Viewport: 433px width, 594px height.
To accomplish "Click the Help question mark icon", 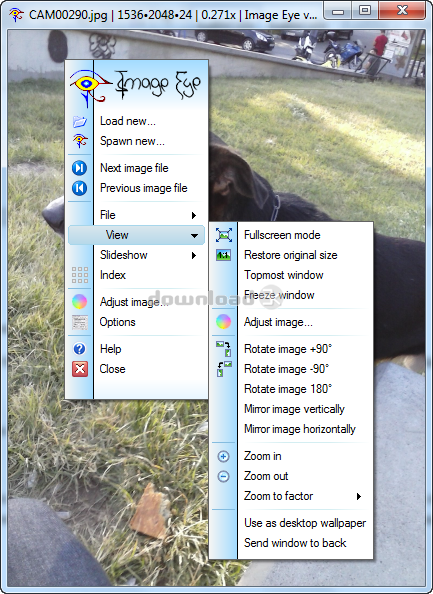I will click(x=80, y=349).
